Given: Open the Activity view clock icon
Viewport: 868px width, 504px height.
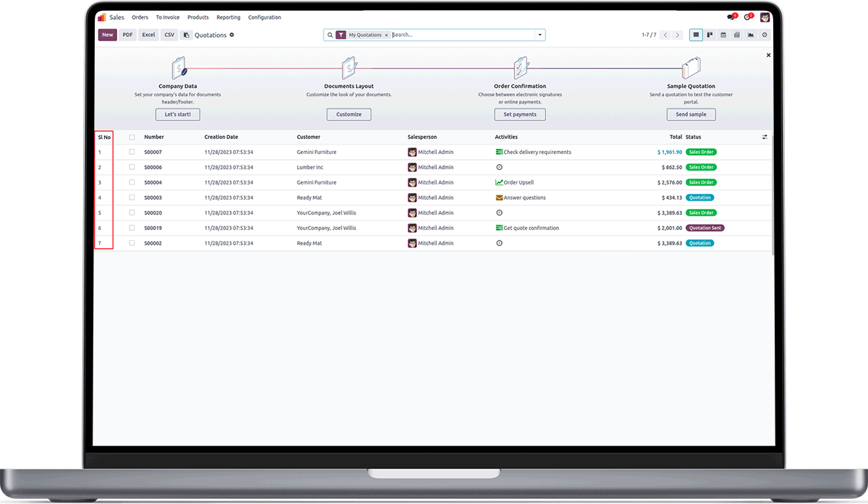Looking at the screenshot, I should pos(765,35).
